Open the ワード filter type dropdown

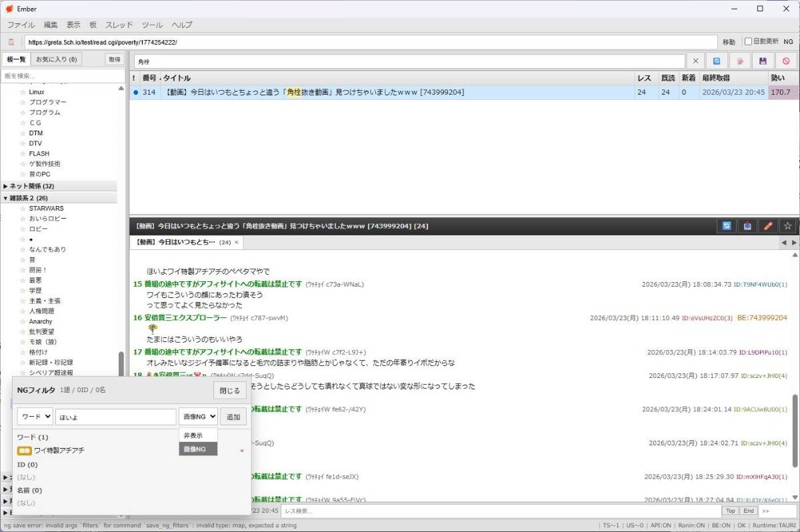click(x=35, y=417)
